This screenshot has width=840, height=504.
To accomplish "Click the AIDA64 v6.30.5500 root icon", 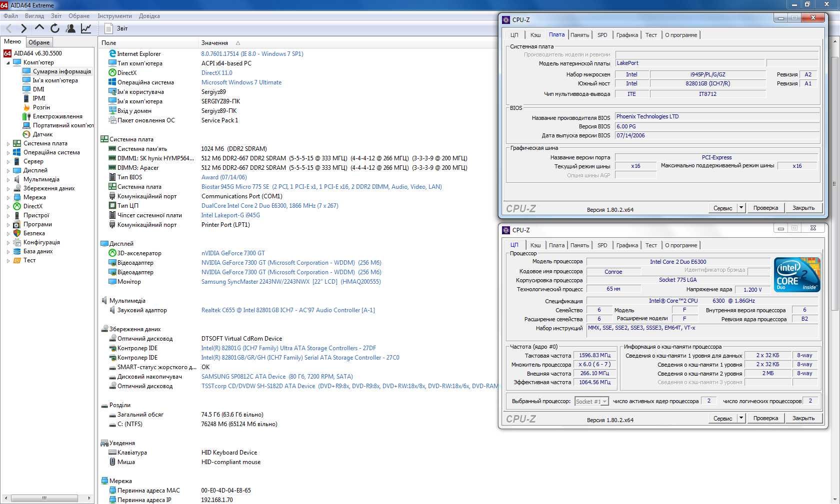I will coord(7,53).
